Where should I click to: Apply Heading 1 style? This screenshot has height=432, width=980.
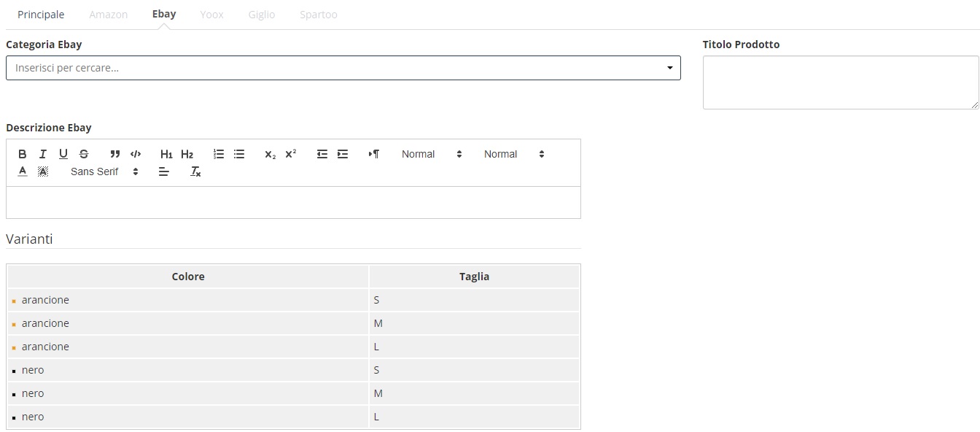[x=166, y=154]
